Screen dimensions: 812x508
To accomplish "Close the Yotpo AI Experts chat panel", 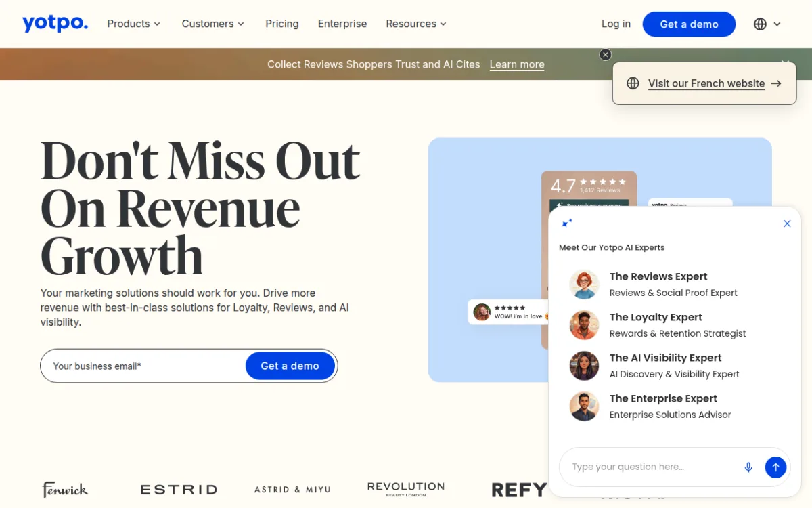I will click(x=787, y=224).
